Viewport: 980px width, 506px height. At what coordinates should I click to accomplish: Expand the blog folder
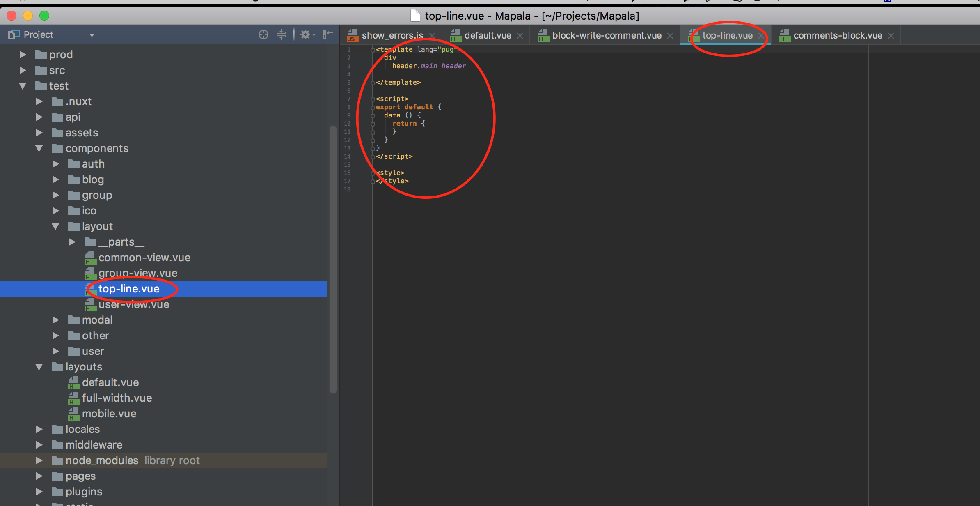pyautogui.click(x=56, y=179)
